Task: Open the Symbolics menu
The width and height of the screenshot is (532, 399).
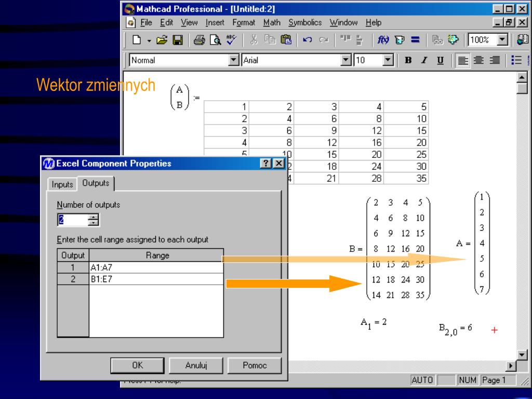Action: pos(305,23)
